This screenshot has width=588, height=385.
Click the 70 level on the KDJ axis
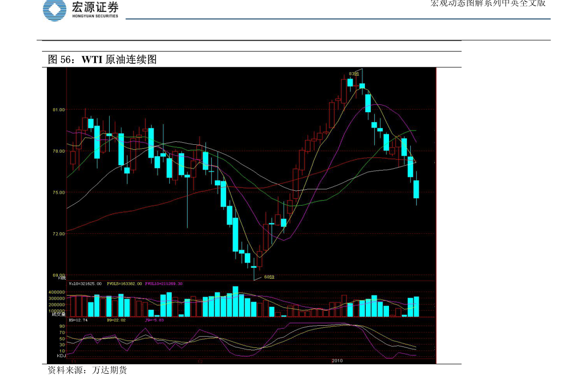click(x=62, y=333)
